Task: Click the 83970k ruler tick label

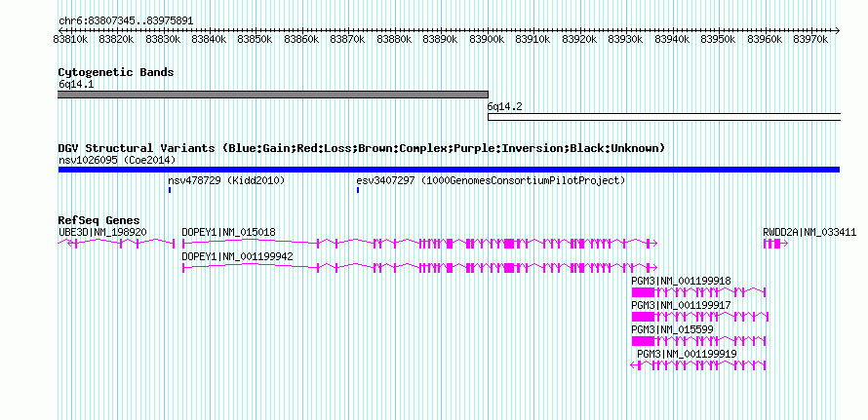Action: (810, 39)
